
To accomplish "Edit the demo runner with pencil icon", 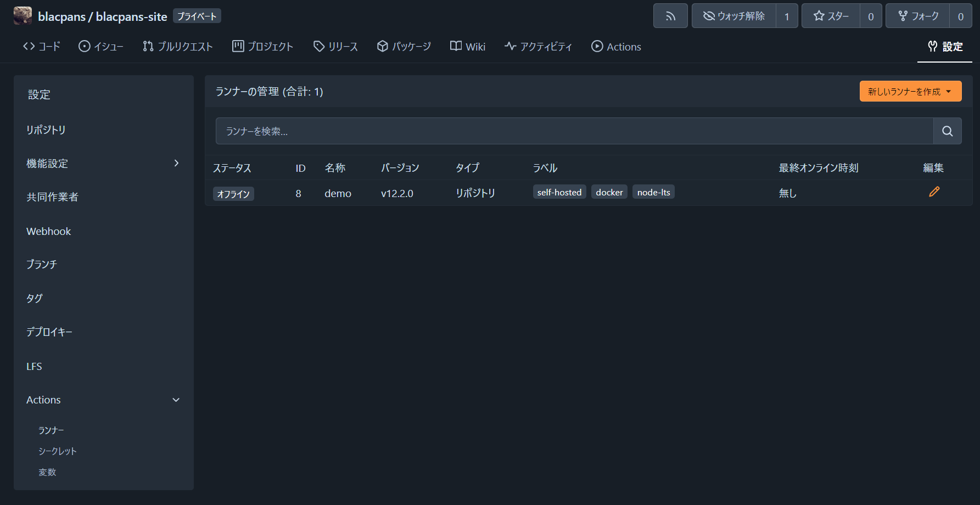I will [934, 192].
